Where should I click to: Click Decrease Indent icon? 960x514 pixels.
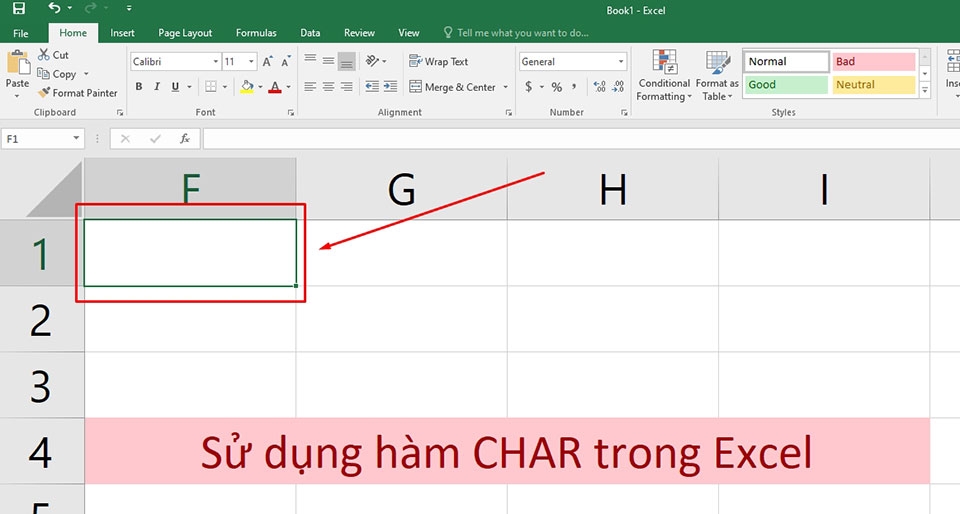click(x=372, y=87)
